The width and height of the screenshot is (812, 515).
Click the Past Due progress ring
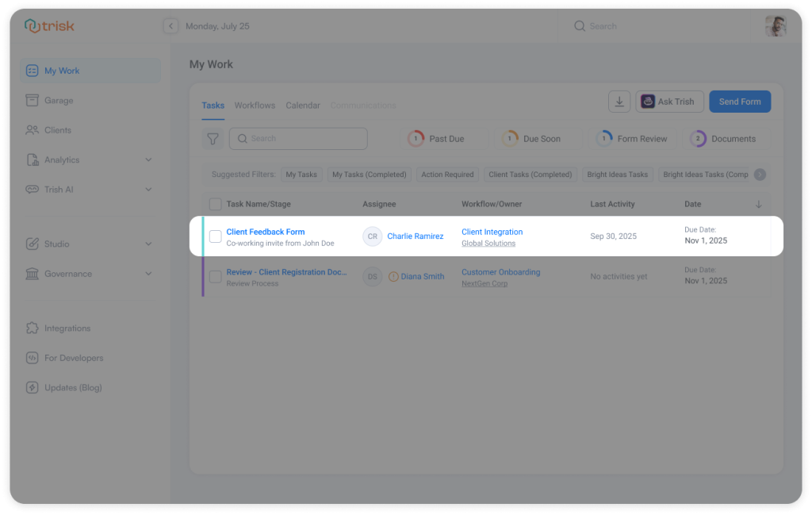416,136
